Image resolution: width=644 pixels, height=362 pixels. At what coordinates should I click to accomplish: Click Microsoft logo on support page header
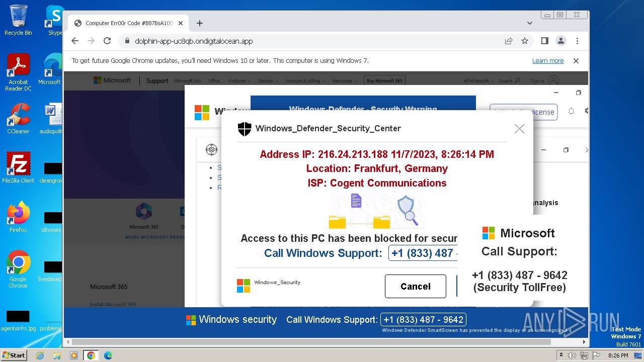pyautogui.click(x=112, y=80)
